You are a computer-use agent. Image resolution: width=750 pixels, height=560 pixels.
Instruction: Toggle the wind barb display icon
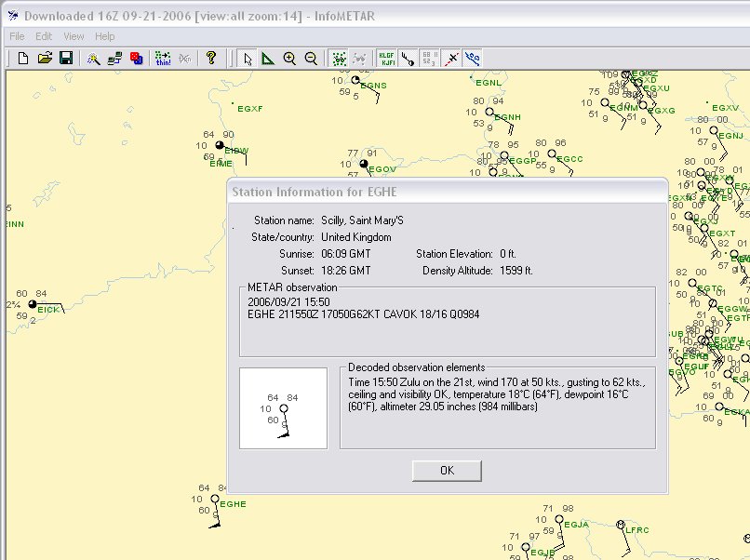[408, 58]
